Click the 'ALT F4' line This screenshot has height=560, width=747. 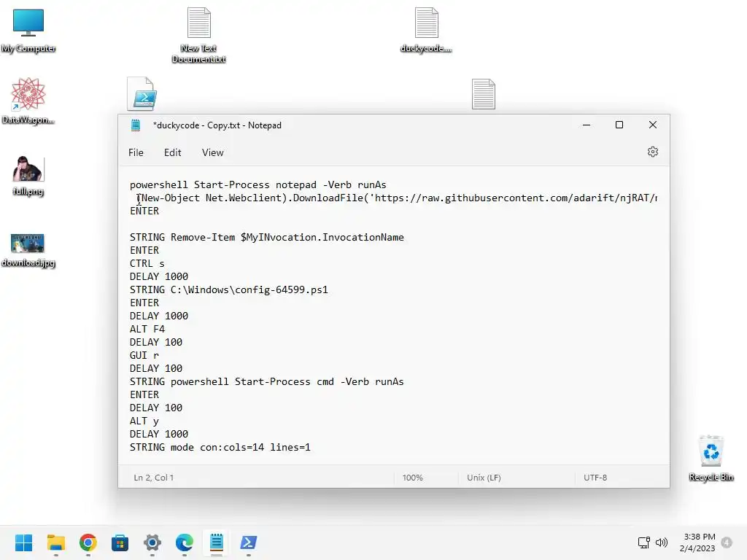click(x=147, y=329)
